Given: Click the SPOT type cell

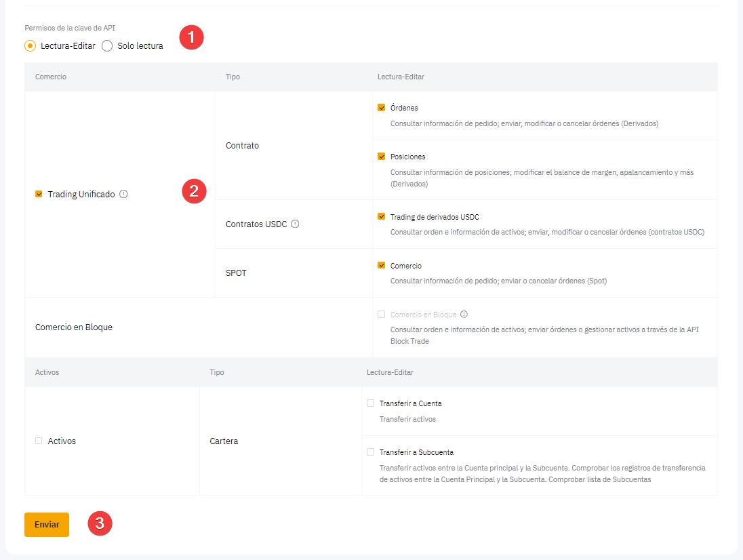Looking at the screenshot, I should click(236, 273).
